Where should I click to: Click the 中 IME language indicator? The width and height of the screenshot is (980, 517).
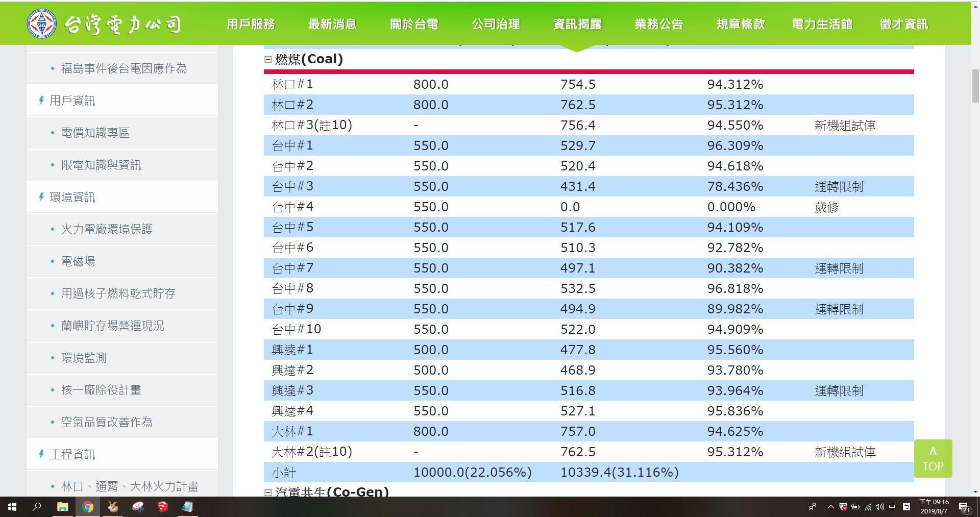click(892, 507)
